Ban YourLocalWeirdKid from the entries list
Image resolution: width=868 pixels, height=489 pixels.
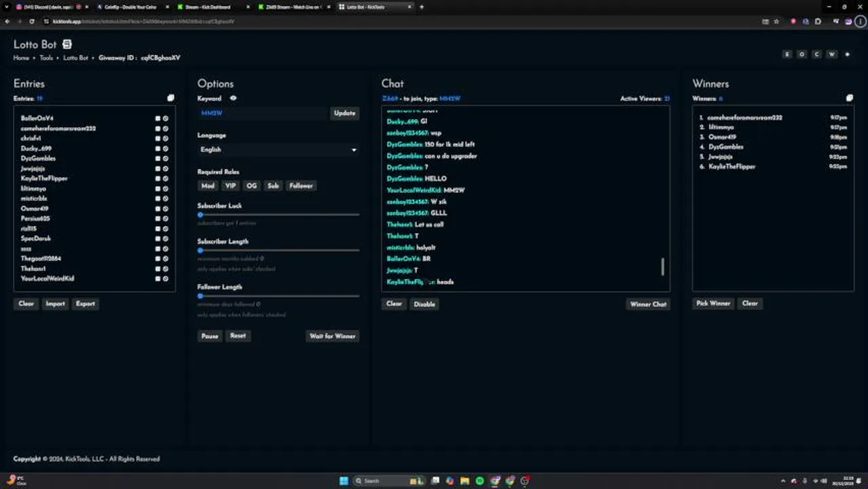point(165,278)
